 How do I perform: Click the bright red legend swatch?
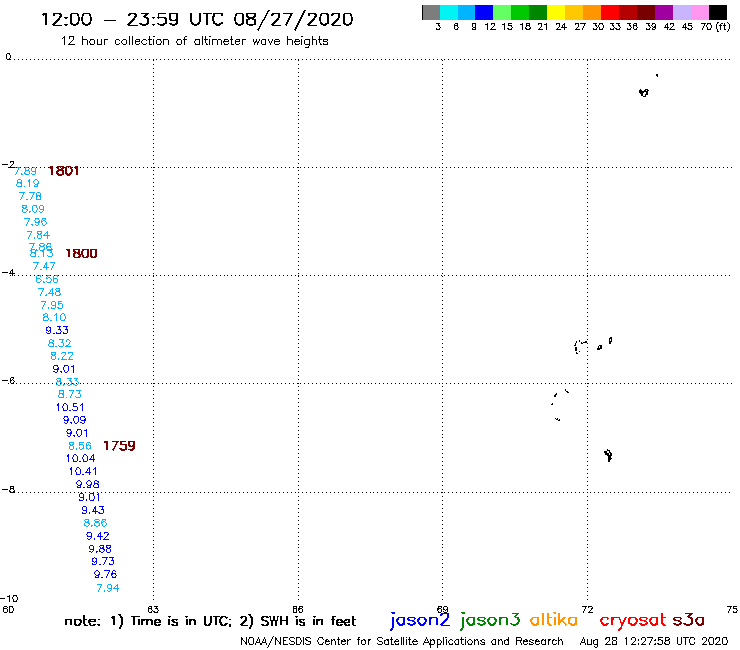pos(610,12)
